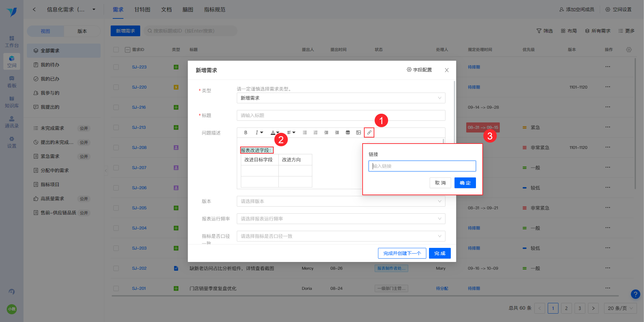Open more actions for SJ-202 row
This screenshot has width=644, height=322.
pos(608,268)
